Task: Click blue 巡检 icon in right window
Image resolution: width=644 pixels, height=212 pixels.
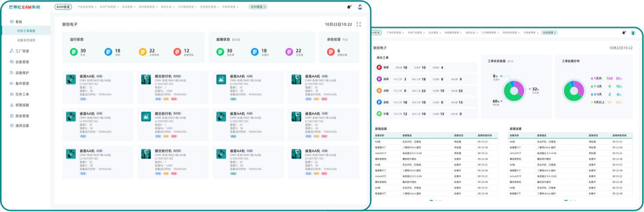Action: tap(379, 102)
